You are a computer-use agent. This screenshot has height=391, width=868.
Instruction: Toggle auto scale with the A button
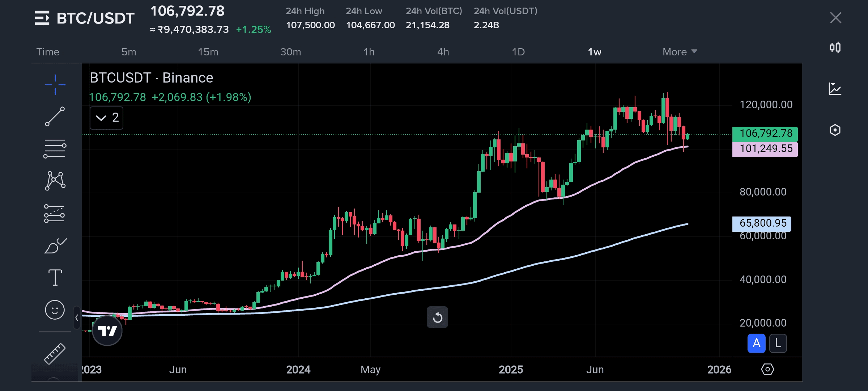tap(756, 343)
